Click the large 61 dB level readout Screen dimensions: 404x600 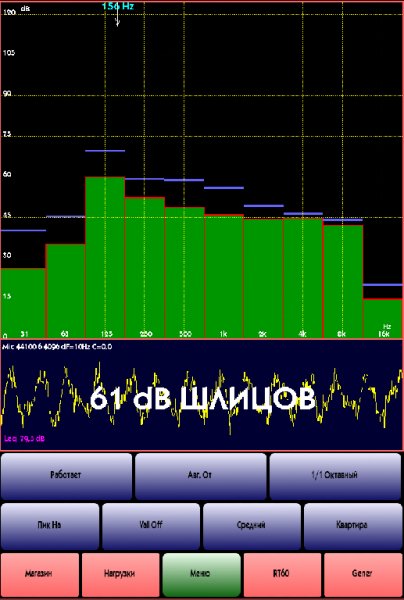(202, 398)
